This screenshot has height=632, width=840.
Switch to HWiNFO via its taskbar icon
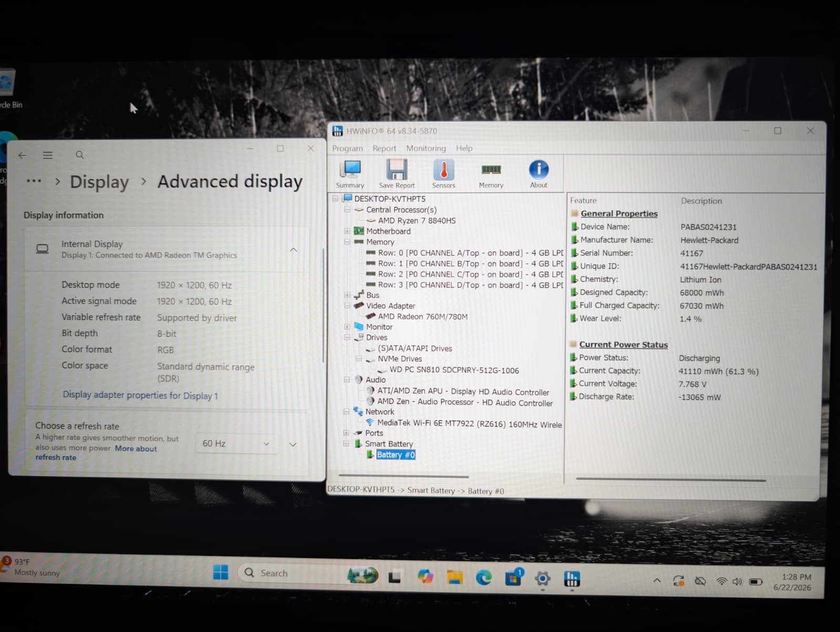pos(572,579)
